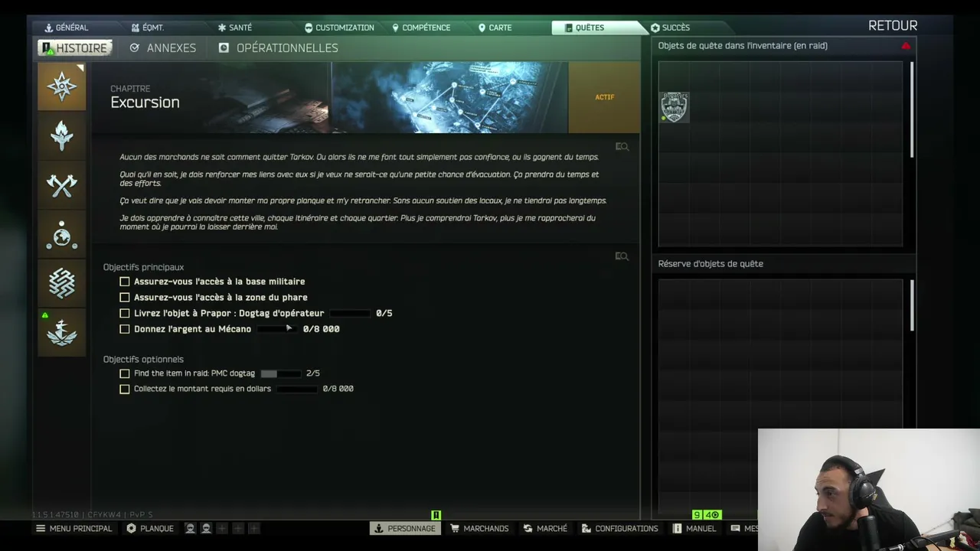The image size is (980, 551).
Task: Select the first chapter star emblem icon
Action: click(62, 86)
